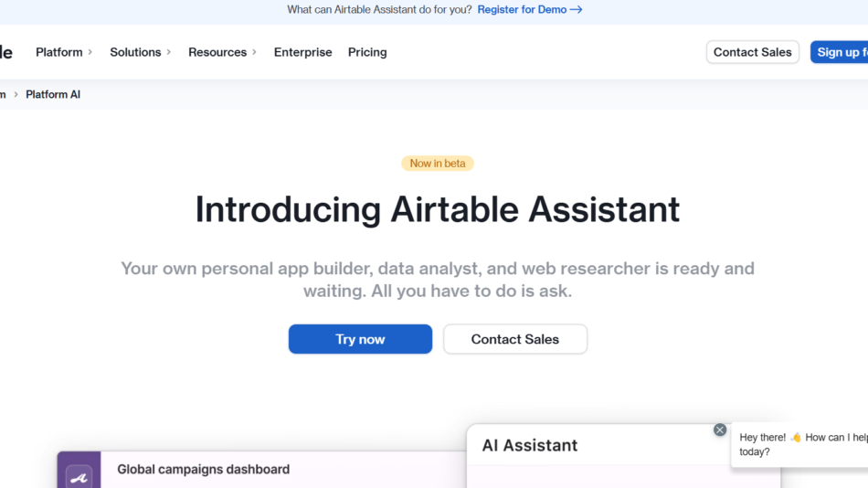
Task: Expand the Resources menu
Action: [x=222, y=52]
